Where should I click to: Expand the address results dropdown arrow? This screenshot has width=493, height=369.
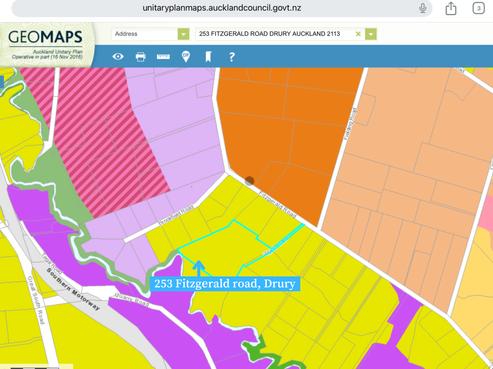tap(371, 34)
